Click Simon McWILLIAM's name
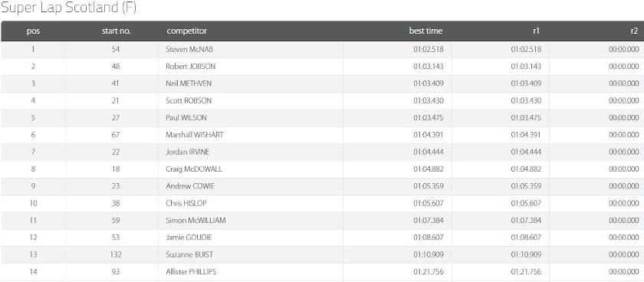This screenshot has width=644, height=282. [x=195, y=221]
